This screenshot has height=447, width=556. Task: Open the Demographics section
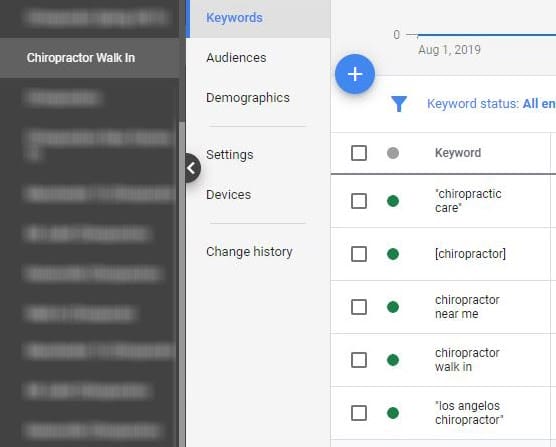click(x=248, y=97)
